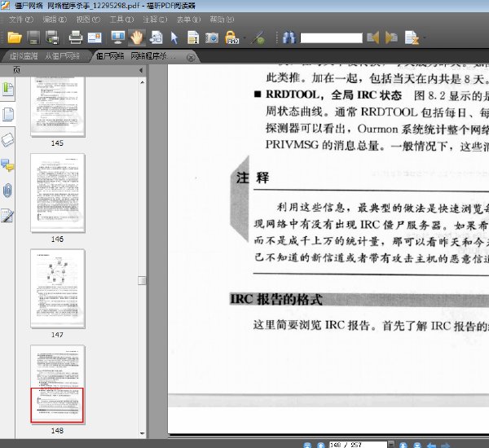489x448 pixels.
Task: Select the Select Text tool
Action: click(x=193, y=37)
